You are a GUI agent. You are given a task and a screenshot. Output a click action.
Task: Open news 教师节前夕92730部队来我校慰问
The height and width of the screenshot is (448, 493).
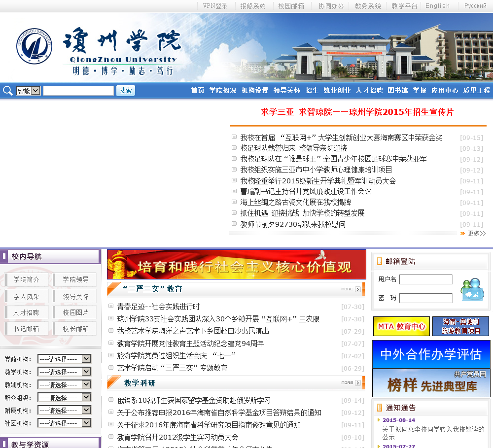(x=293, y=224)
